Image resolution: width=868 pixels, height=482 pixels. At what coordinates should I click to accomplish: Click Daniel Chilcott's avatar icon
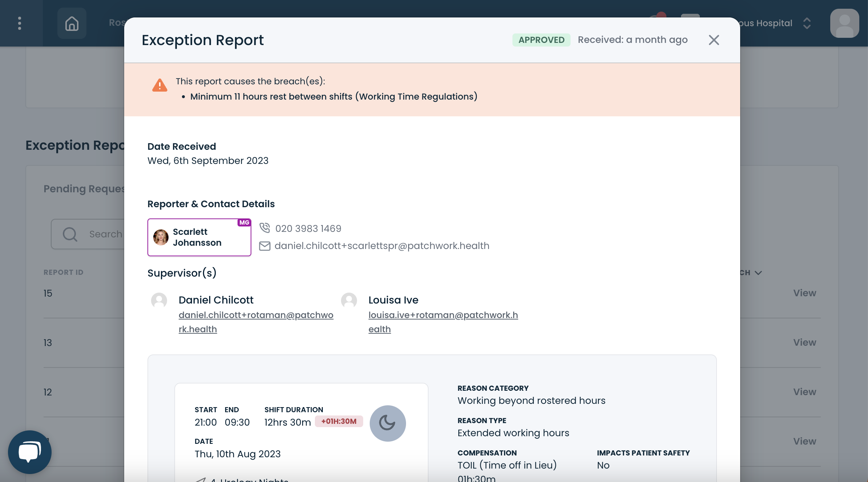[159, 301]
